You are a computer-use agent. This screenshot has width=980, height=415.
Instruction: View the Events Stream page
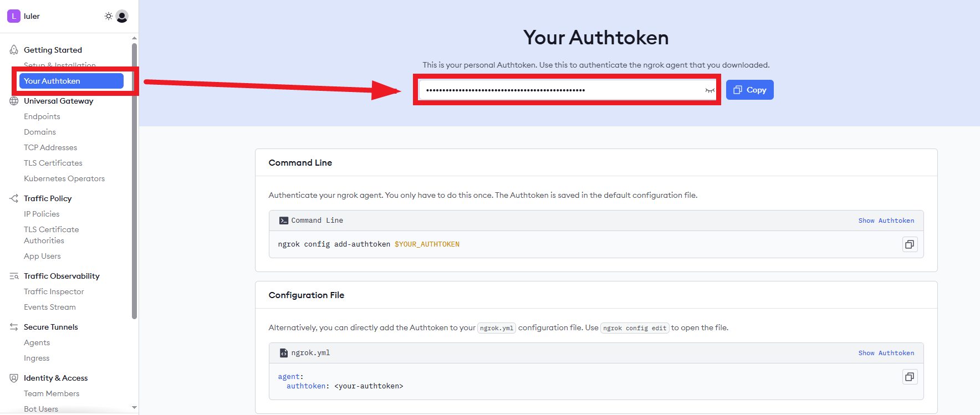pyautogui.click(x=50, y=307)
